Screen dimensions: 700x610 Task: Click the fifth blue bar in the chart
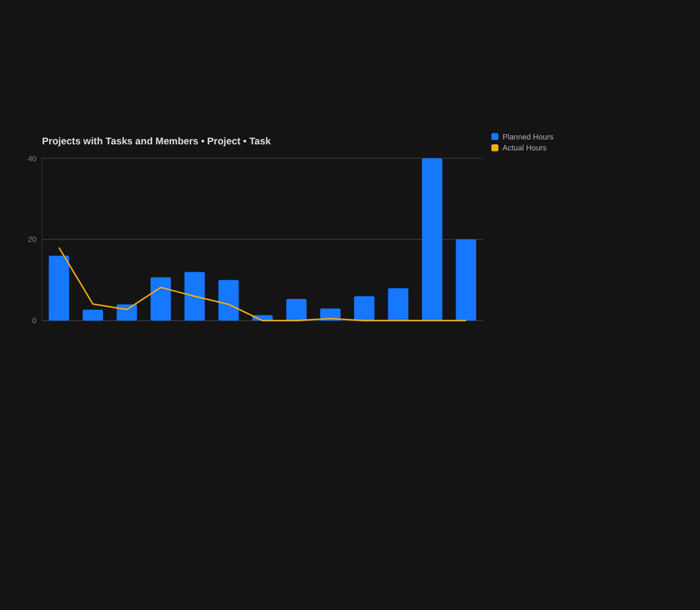[195, 296]
